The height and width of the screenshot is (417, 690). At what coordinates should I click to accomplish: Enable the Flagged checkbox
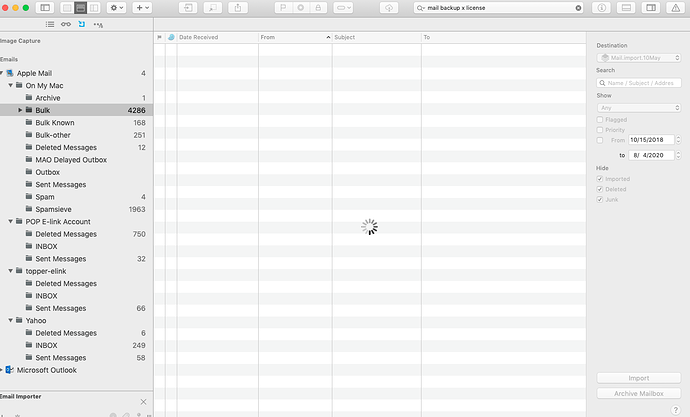coord(600,120)
